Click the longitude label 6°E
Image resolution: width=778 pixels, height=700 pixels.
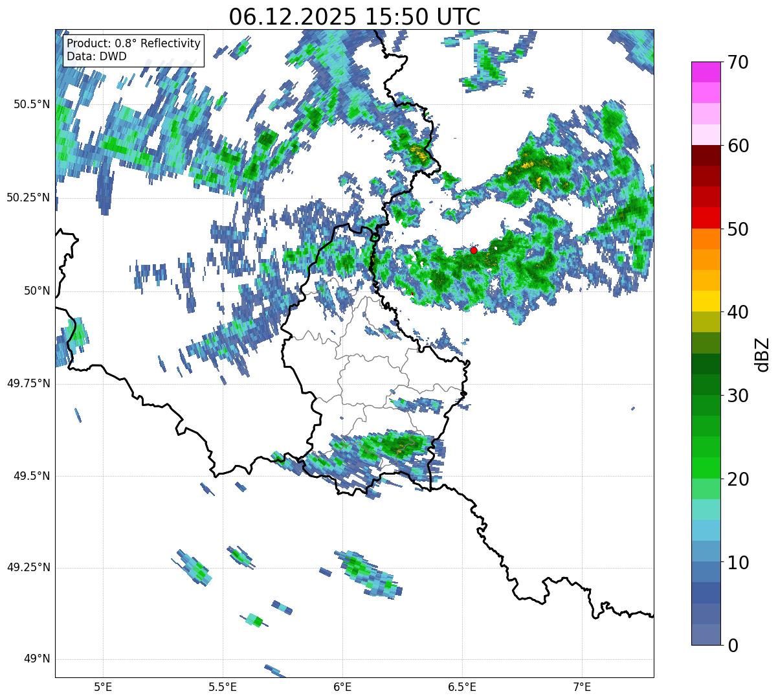[x=342, y=687]
